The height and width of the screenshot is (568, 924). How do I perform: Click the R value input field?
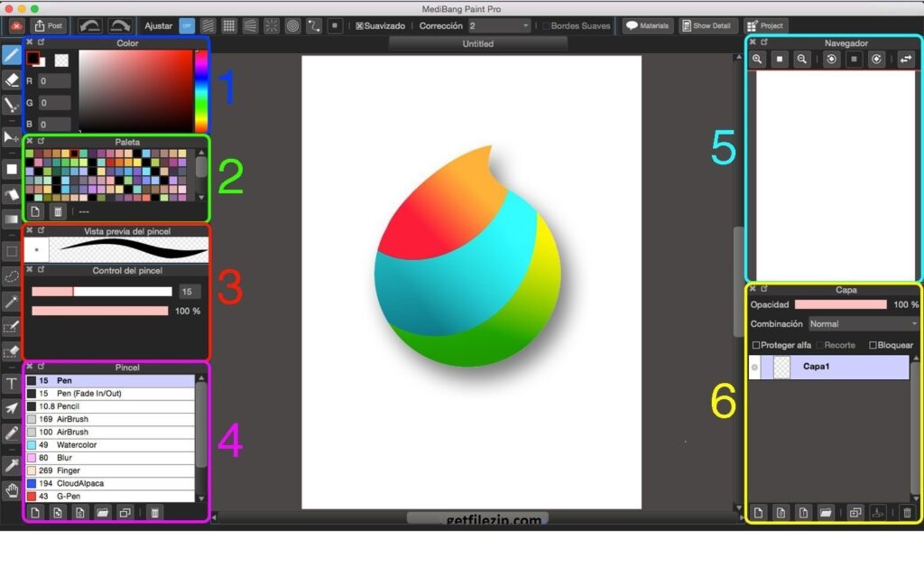pyautogui.click(x=54, y=80)
